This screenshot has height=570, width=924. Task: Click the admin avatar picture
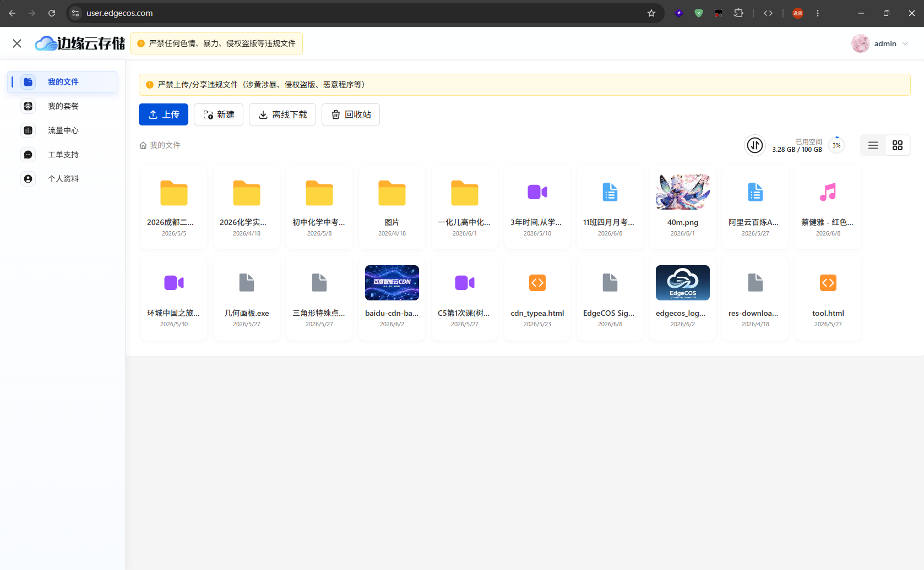coord(861,43)
